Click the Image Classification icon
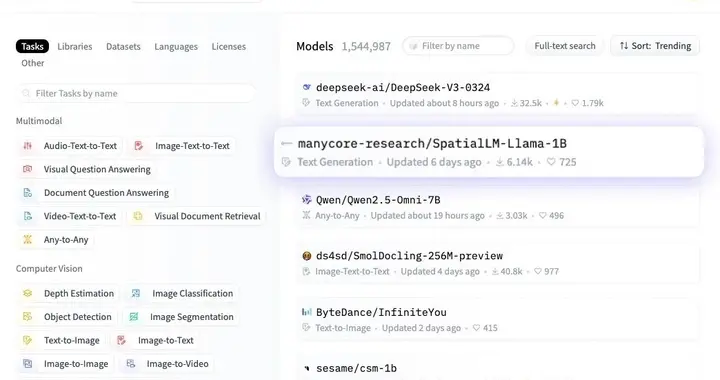This screenshot has height=380, width=720. pyautogui.click(x=136, y=293)
